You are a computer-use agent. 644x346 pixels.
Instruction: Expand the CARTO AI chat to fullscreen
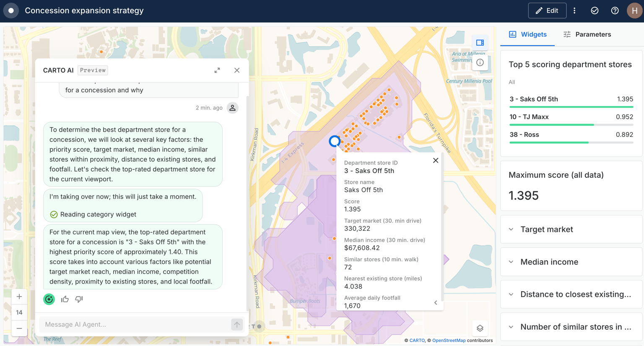217,70
